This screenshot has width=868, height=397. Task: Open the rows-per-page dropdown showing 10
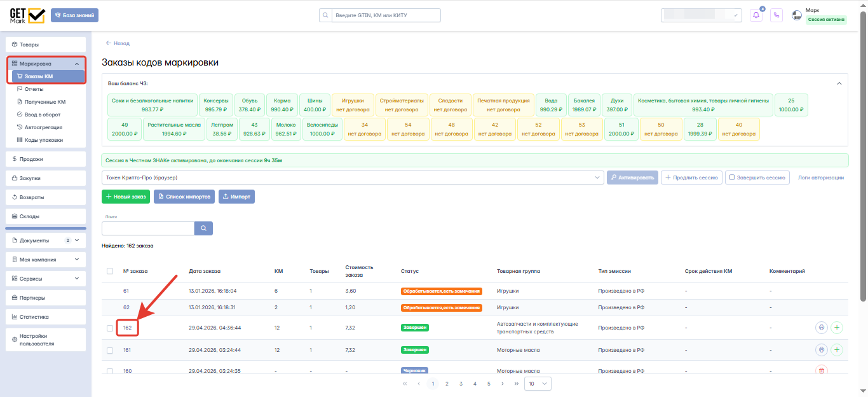point(538,384)
